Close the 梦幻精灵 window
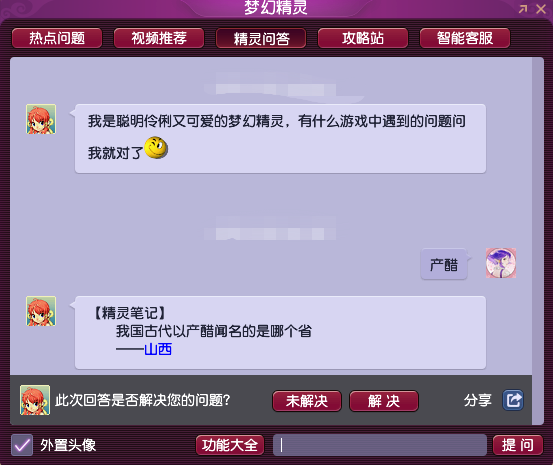Viewport: 553px width, 465px height. [x=541, y=9]
